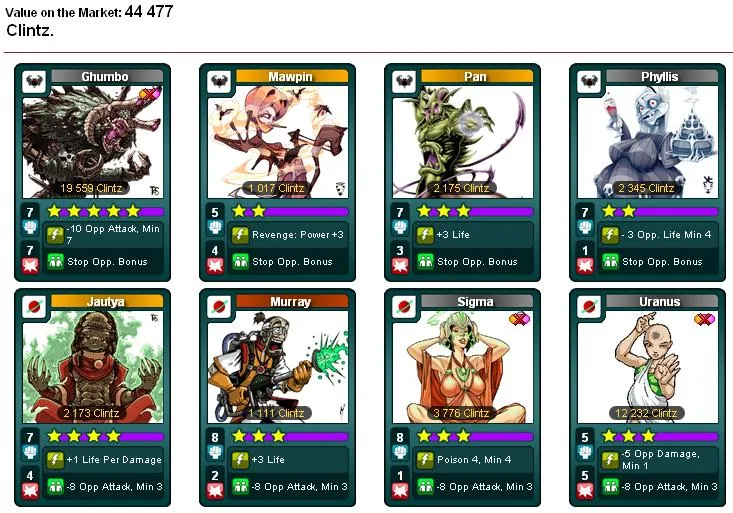Screen dimensions: 733x513
Task: Click the crossed-out pill icon on Sigma's card
Action: click(x=519, y=319)
